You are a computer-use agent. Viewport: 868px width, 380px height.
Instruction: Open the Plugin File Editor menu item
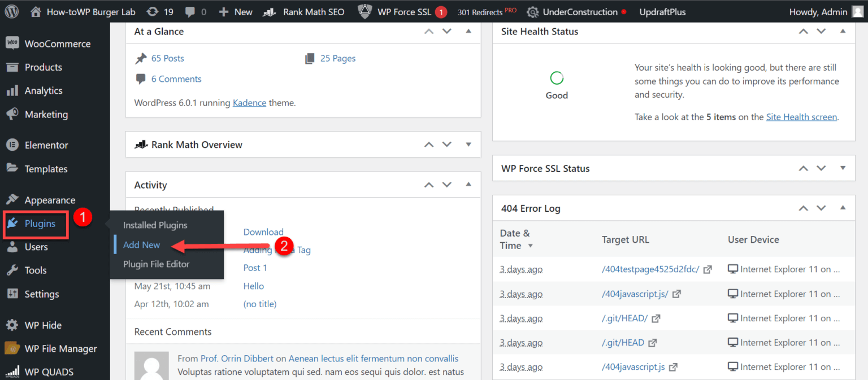[155, 264]
